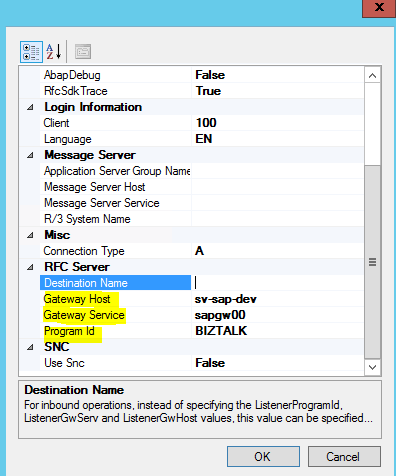This screenshot has width=396, height=476.
Task: Click the Destination Name input field
Action: (x=277, y=283)
